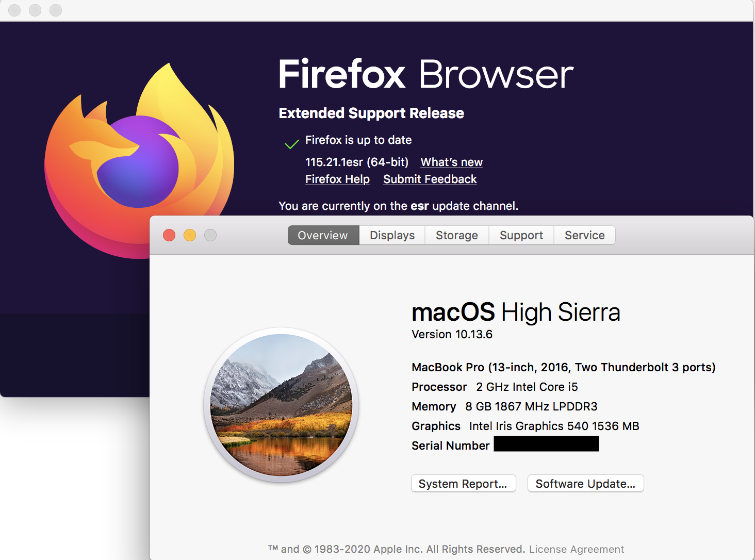755x560 pixels.
Task: Click the 'Extended Support Release' heading
Action: tap(371, 113)
